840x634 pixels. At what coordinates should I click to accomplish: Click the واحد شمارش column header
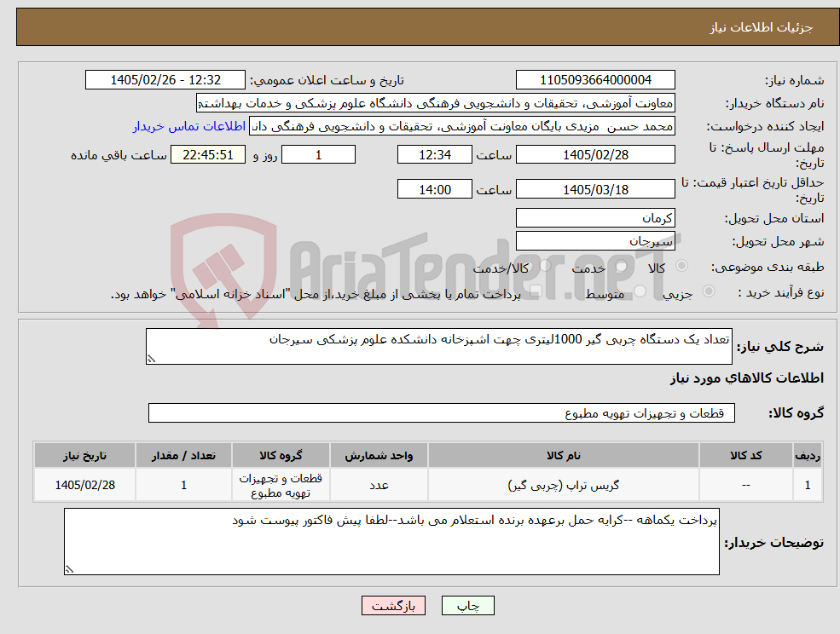click(x=379, y=455)
